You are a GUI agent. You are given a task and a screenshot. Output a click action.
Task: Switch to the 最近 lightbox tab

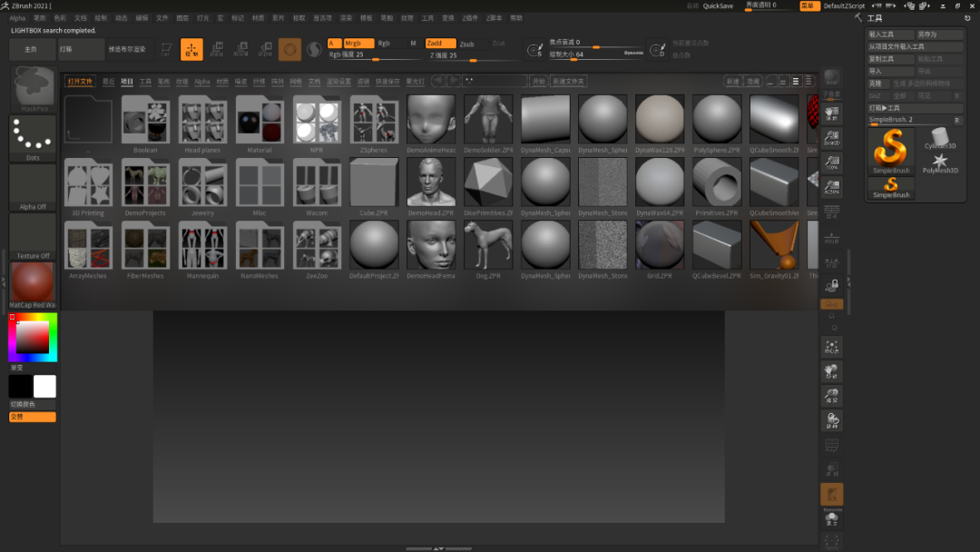108,82
